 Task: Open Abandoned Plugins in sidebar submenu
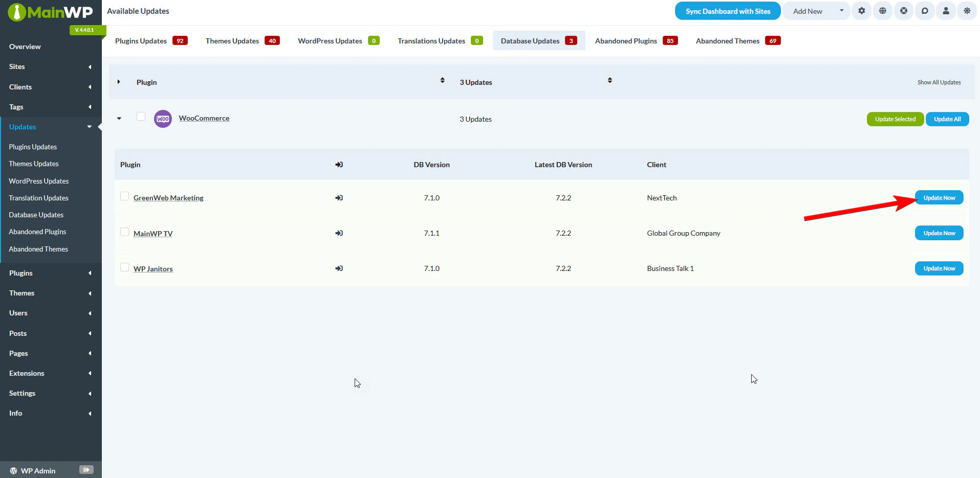(x=37, y=232)
